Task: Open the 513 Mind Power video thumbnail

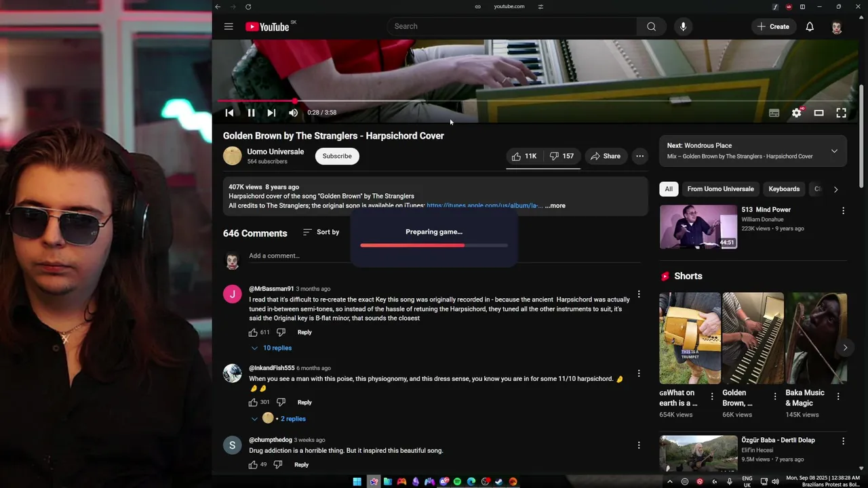Action: coord(698,227)
